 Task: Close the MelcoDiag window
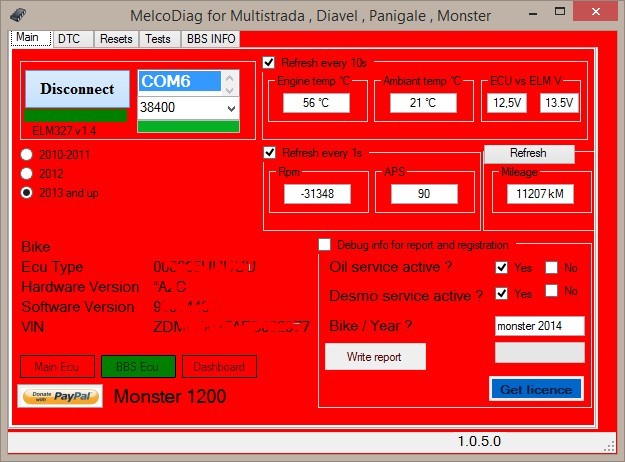596,12
